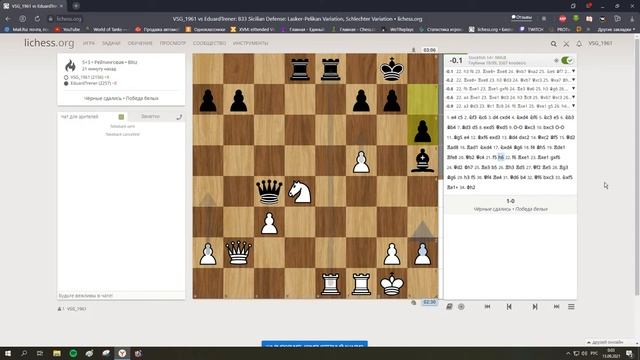
Task: Reload the page with browser refresh icon
Action: [37, 19]
